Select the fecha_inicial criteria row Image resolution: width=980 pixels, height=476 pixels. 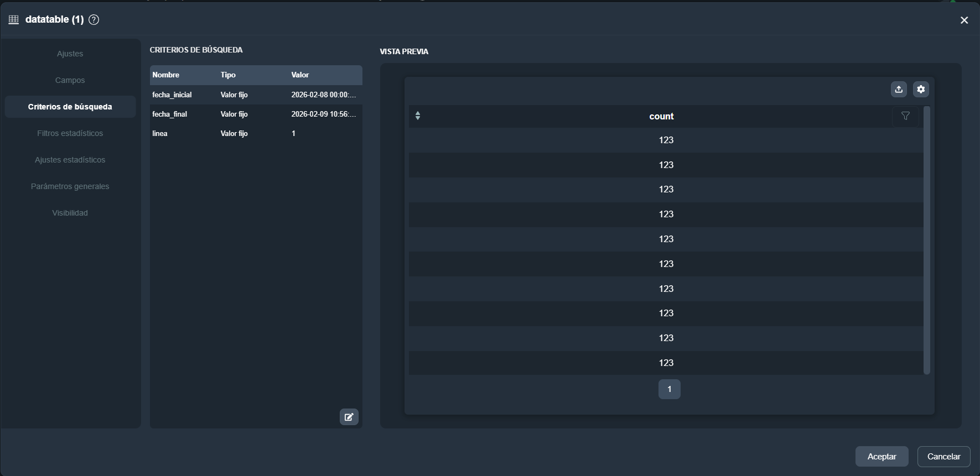click(255, 95)
